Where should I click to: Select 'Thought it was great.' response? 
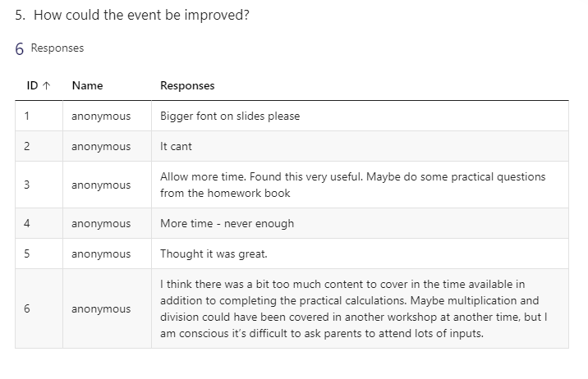click(214, 254)
